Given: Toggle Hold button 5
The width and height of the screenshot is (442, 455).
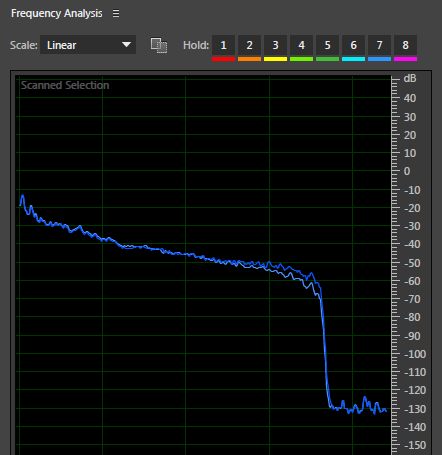Looking at the screenshot, I should click(x=327, y=45).
